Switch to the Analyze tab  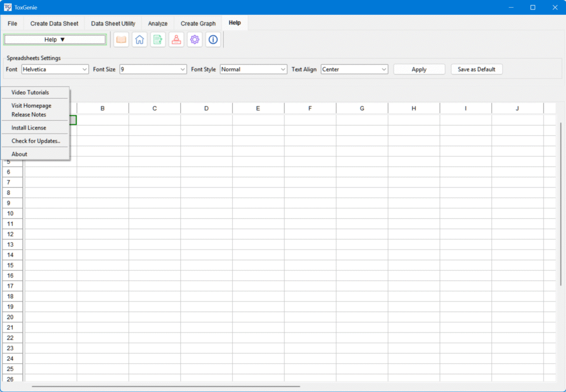158,23
